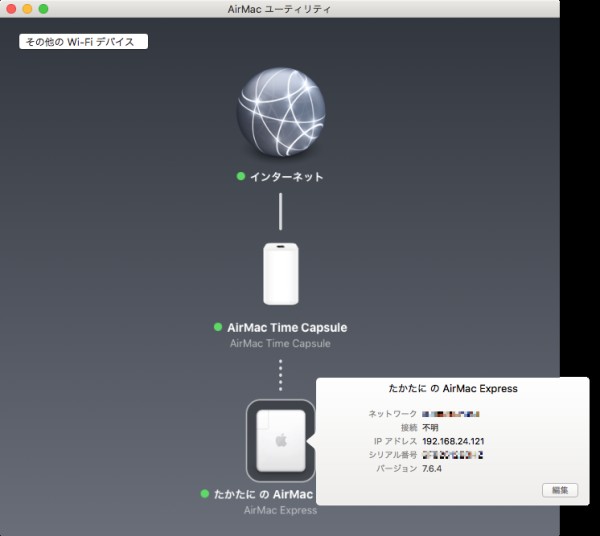Click the ネットワーク field label

pos(393,414)
